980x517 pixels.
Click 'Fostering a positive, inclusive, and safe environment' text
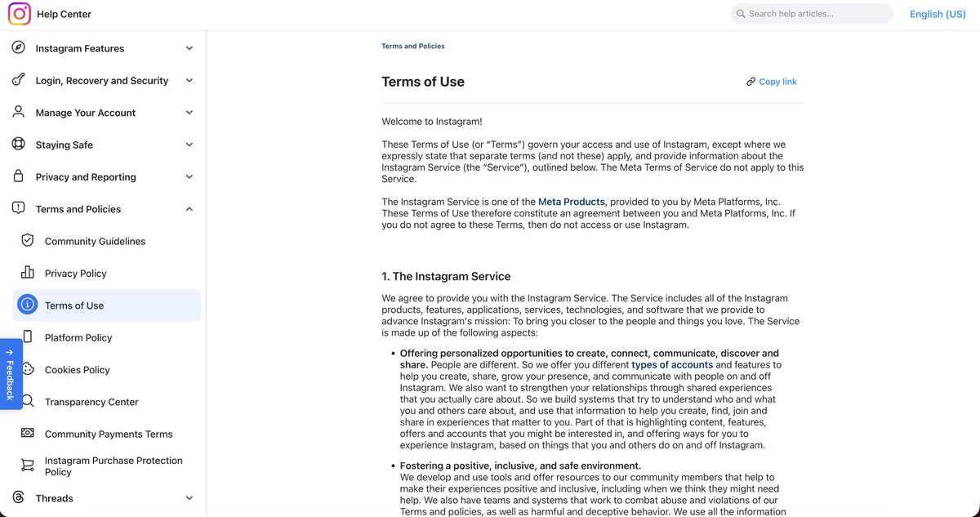tap(521, 466)
